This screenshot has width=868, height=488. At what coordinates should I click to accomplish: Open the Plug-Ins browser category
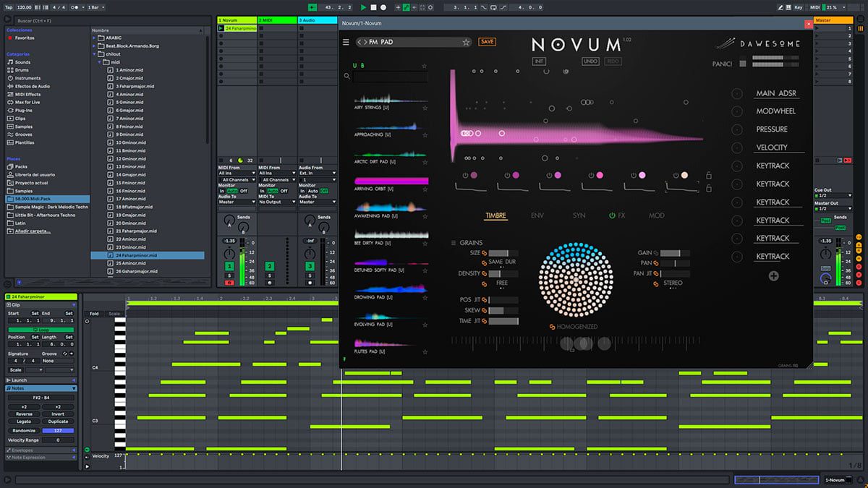24,110
